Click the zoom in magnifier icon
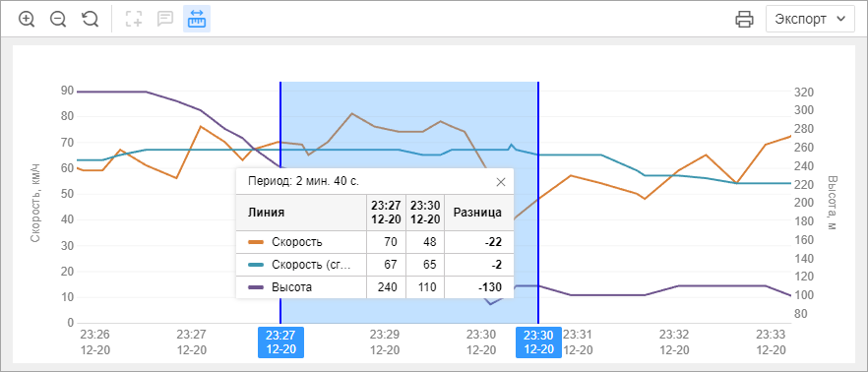868x372 pixels. [27, 19]
